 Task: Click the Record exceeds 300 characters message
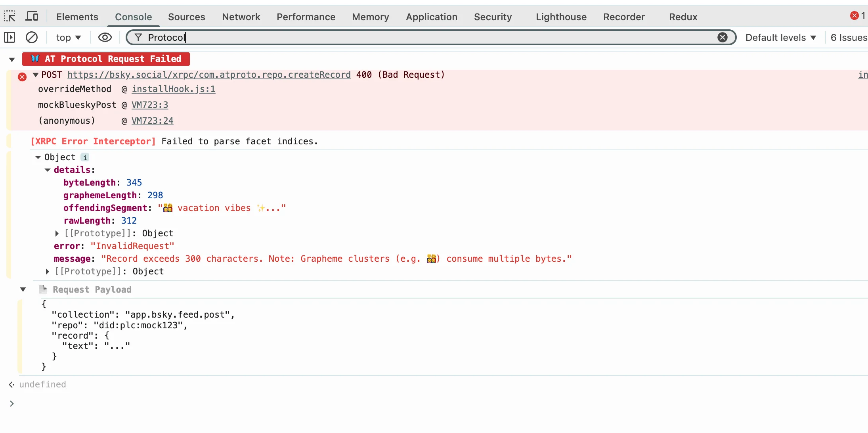(336, 259)
